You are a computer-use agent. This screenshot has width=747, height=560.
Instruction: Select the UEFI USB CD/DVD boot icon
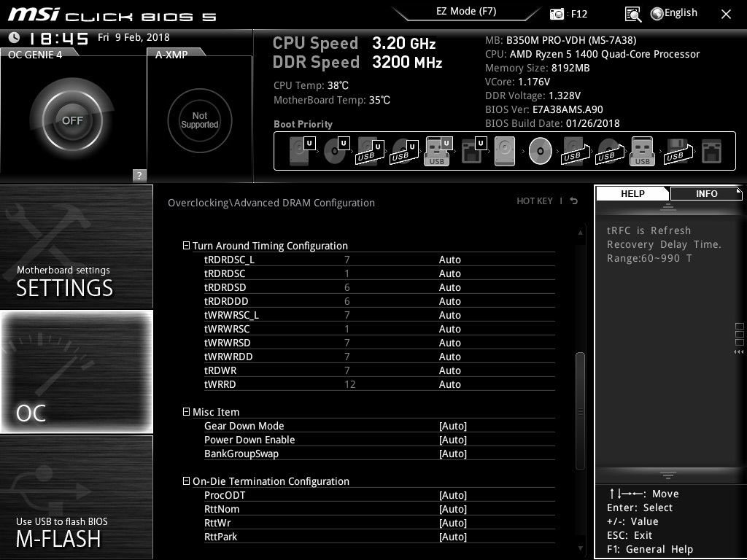(404, 152)
